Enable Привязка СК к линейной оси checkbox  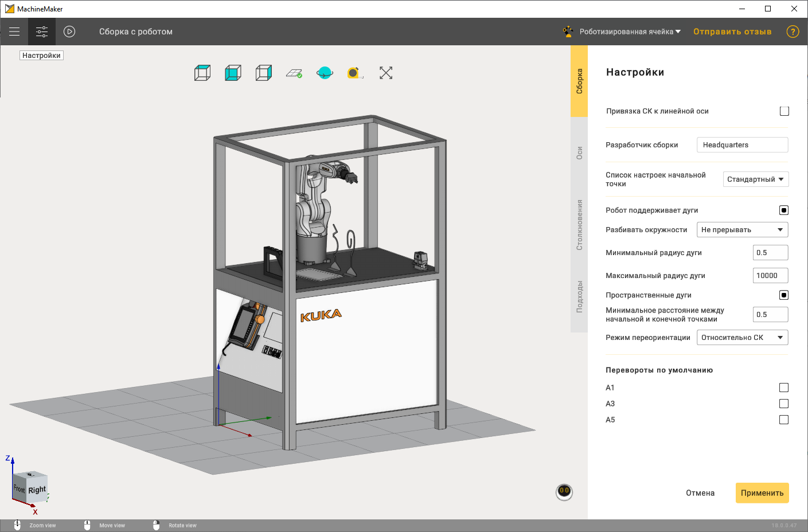pos(784,111)
